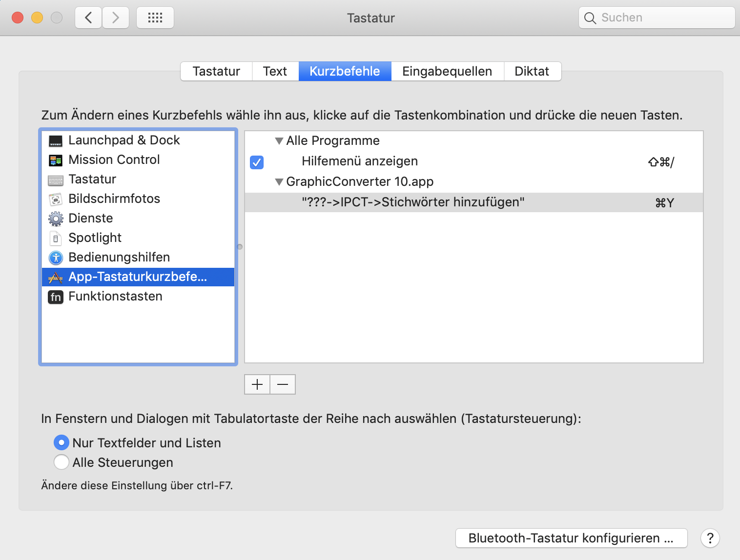This screenshot has width=740, height=560.
Task: Click the Launchpad & Dock icon
Action: click(x=56, y=141)
